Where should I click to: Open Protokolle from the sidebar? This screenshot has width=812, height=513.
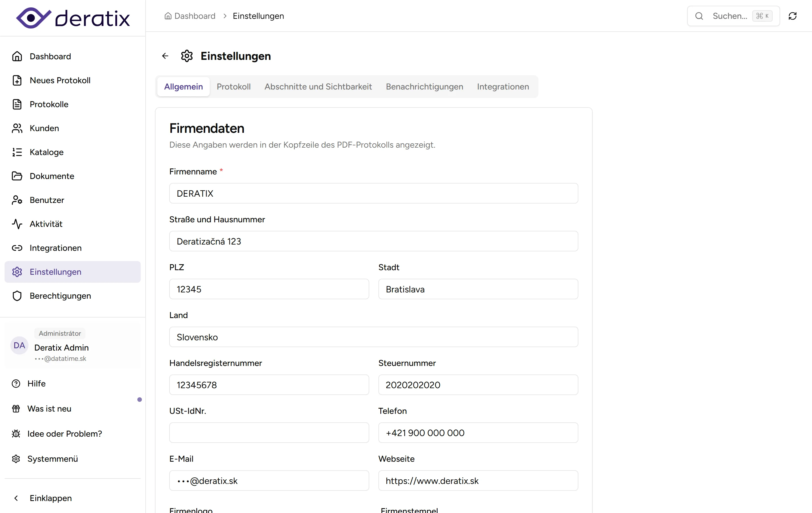click(17, 104)
